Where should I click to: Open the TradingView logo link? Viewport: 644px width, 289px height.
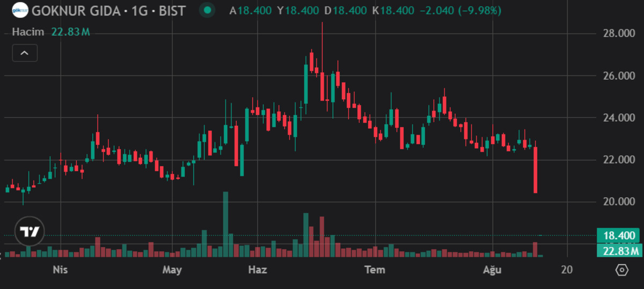pyautogui.click(x=30, y=232)
